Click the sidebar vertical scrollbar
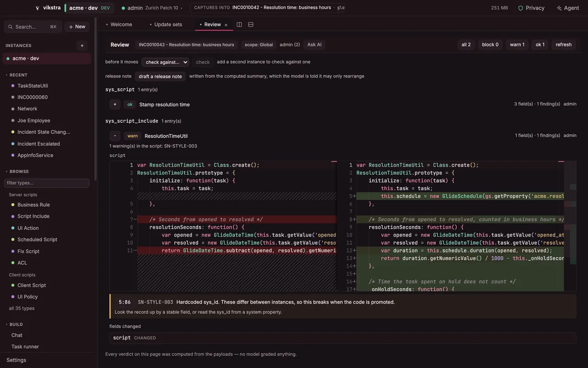588x368 pixels. tap(95, 99)
